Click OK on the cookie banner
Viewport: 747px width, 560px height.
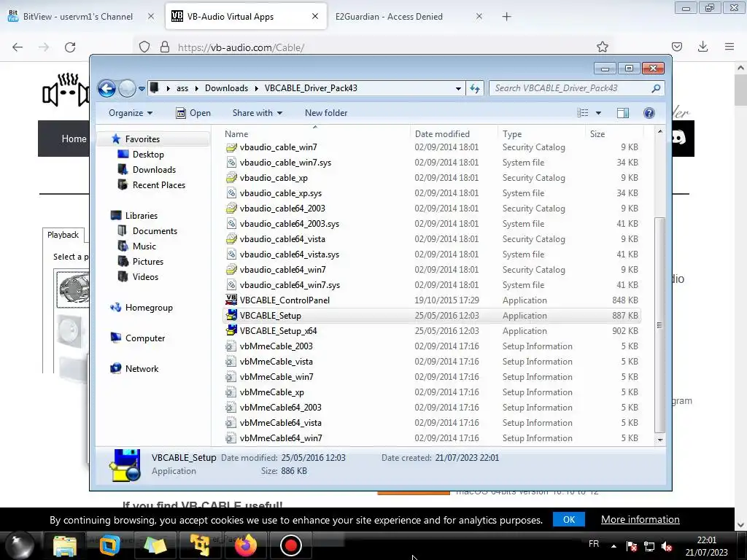569,519
